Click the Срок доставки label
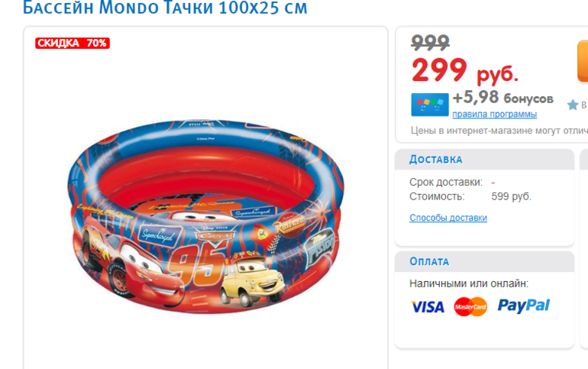The width and height of the screenshot is (588, 369). pyautogui.click(x=446, y=183)
